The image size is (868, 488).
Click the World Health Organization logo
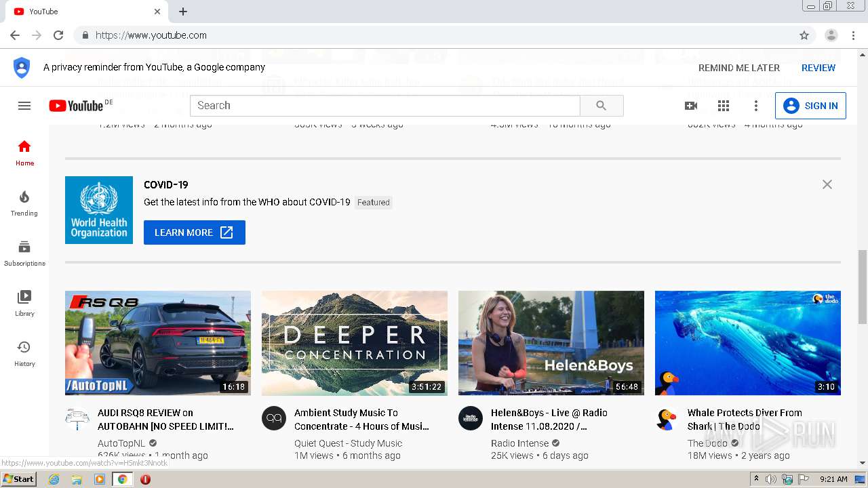click(x=99, y=210)
